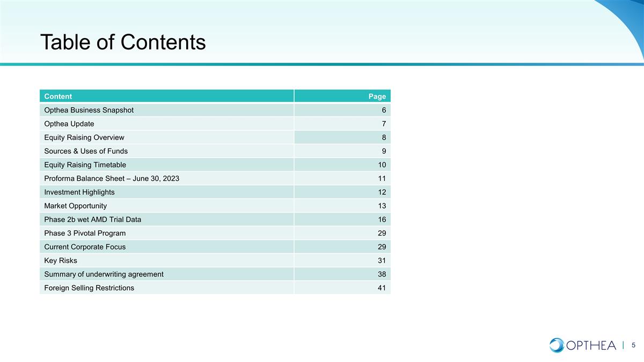
Task: Click the 'Key Risks' entry
Action: click(x=61, y=261)
